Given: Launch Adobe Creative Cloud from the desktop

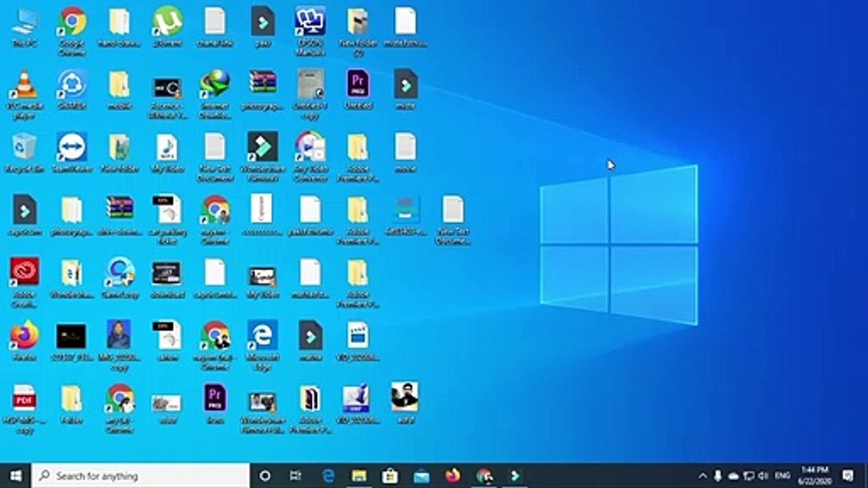Looking at the screenshot, I should [24, 283].
